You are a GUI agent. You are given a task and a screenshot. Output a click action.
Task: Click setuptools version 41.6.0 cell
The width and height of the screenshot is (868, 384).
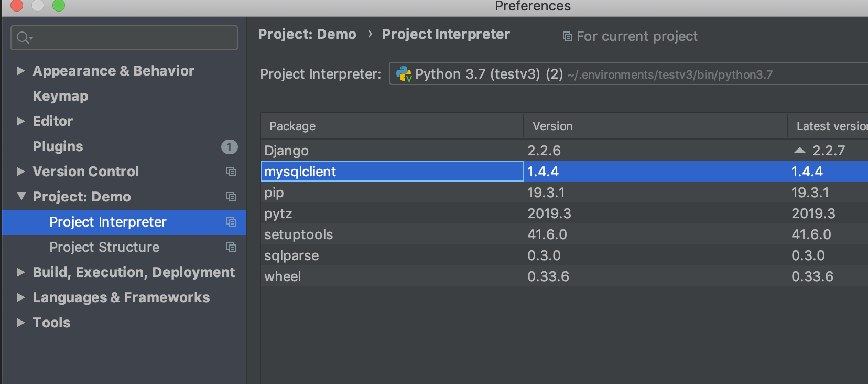[x=547, y=234]
